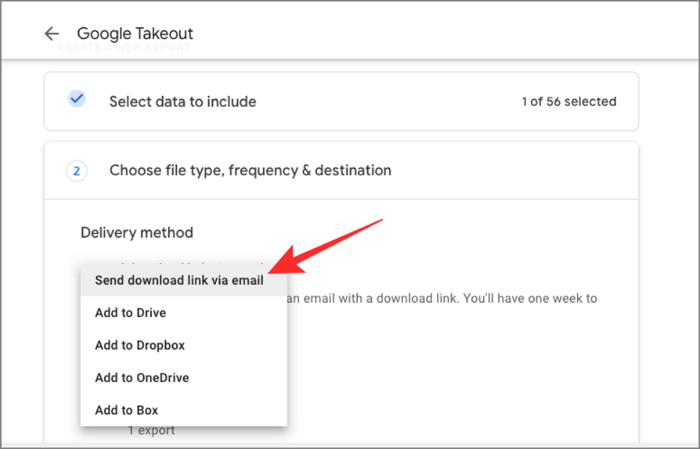Click the step 2 circle icon
This screenshot has width=700, height=449.
77,170
